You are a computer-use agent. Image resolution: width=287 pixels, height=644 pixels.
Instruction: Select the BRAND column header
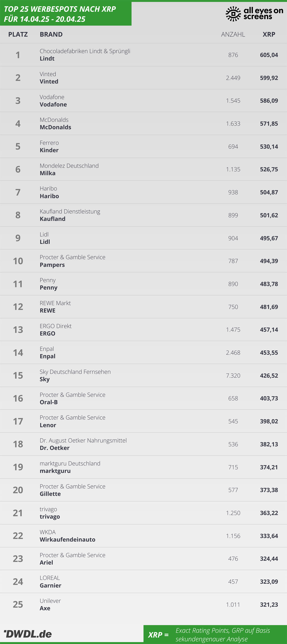pos(51,34)
